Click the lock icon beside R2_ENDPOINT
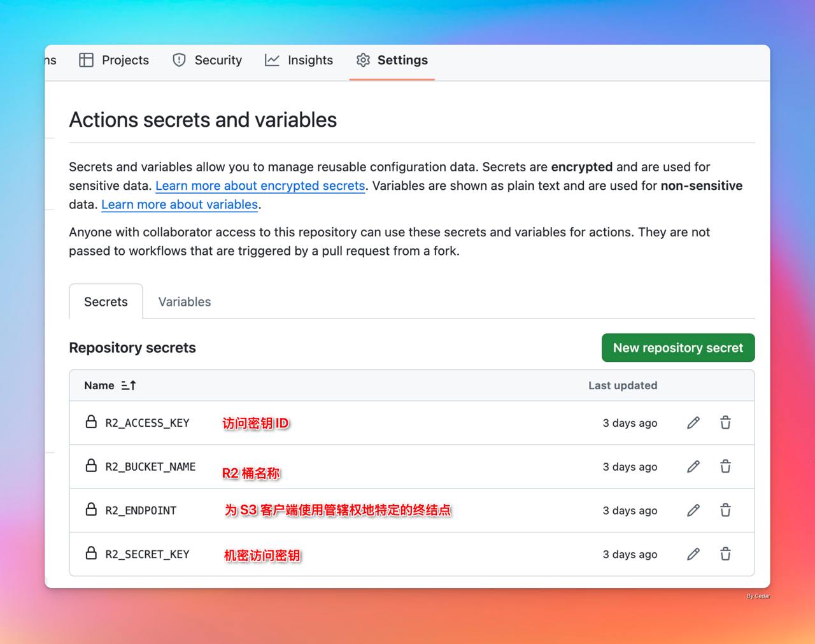The height and width of the screenshot is (644, 815). click(x=91, y=509)
